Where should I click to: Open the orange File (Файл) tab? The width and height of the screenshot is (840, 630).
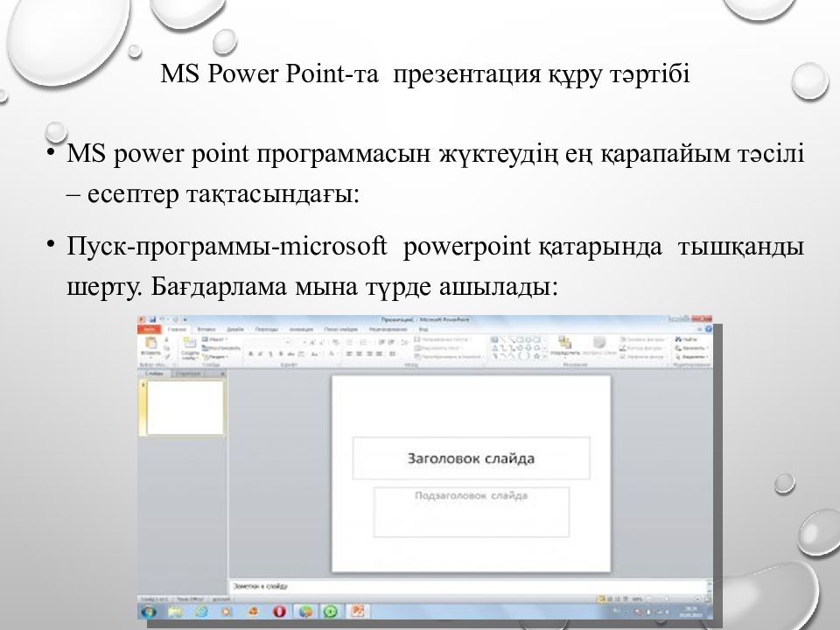[x=149, y=330]
